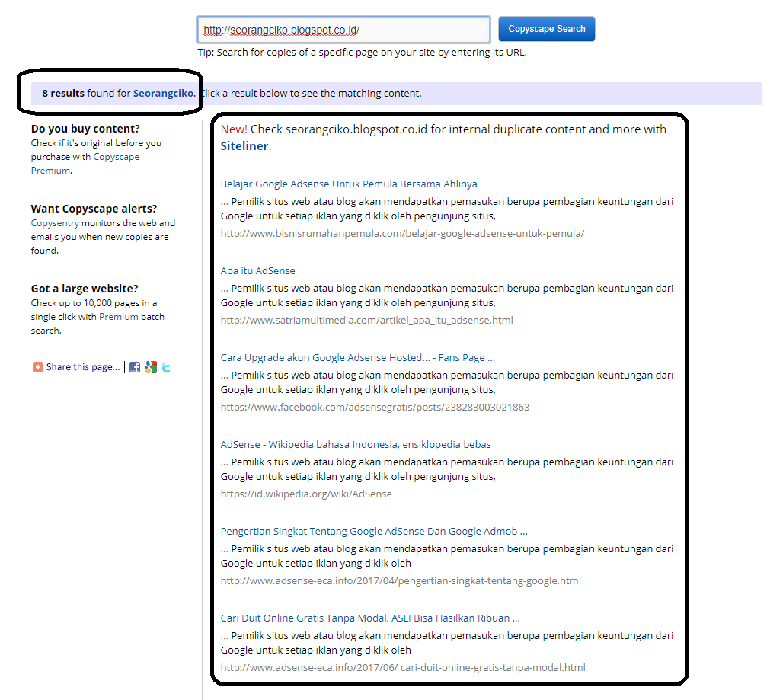
Task: Open adsense-eca.info cari-duit-online URL
Action: tap(403, 667)
